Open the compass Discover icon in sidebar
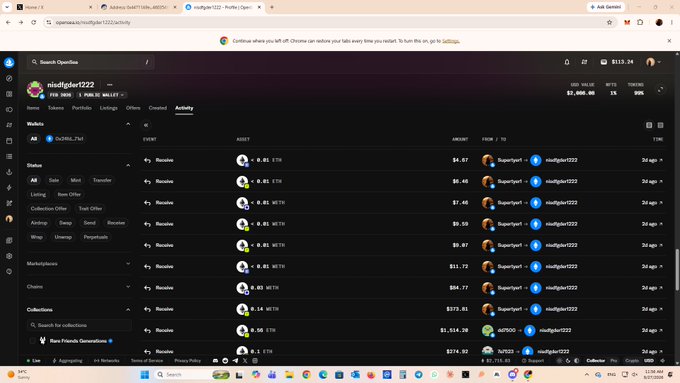The height and width of the screenshot is (383, 680). pyautogui.click(x=9, y=79)
